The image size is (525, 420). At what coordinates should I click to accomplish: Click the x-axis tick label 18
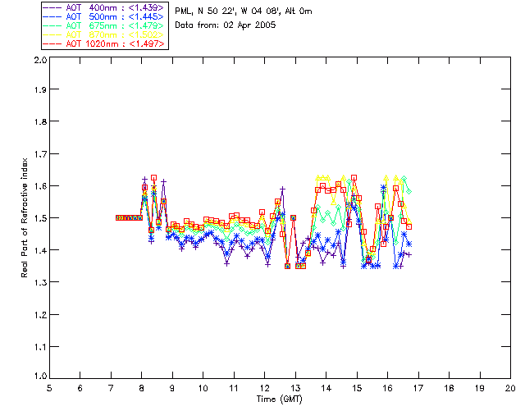449,388
